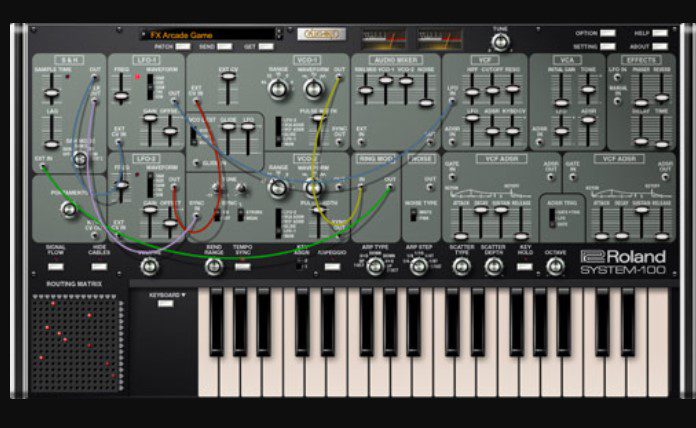Turn on the ARPEGGIO button
The width and height of the screenshot is (696, 428).
pos(332,266)
